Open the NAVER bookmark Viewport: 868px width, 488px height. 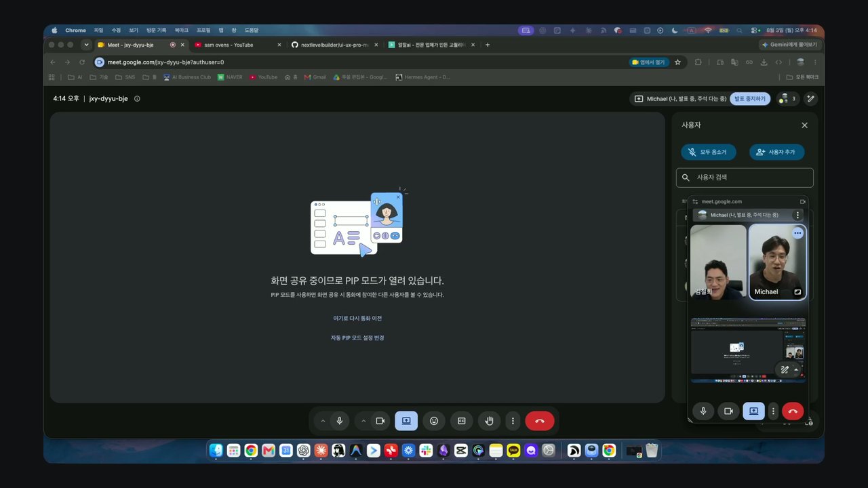[x=230, y=77]
